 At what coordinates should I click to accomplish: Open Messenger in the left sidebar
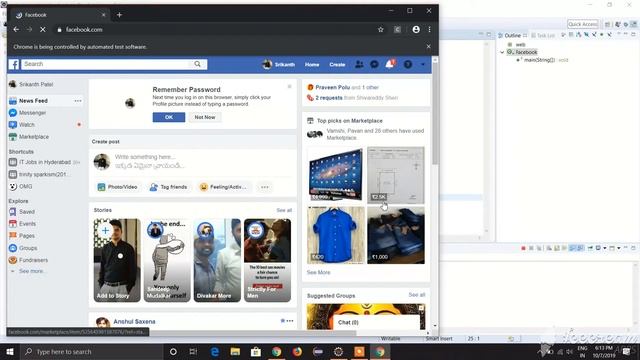[x=33, y=113]
